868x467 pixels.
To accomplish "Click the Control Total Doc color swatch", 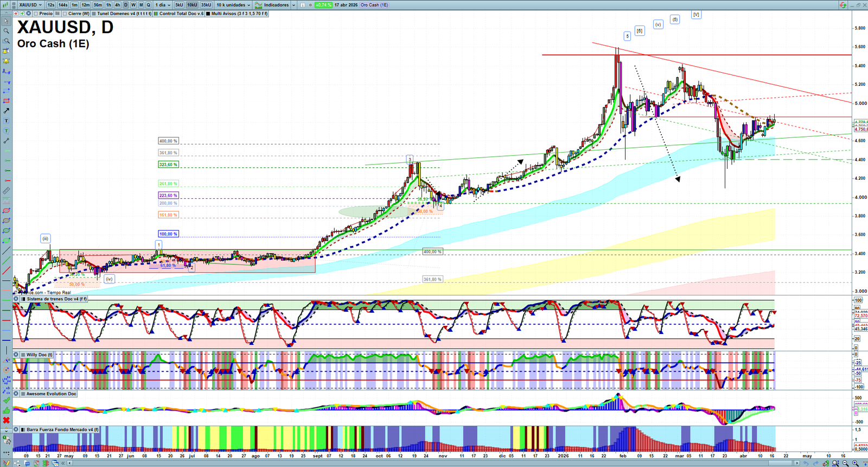I will pos(156,14).
